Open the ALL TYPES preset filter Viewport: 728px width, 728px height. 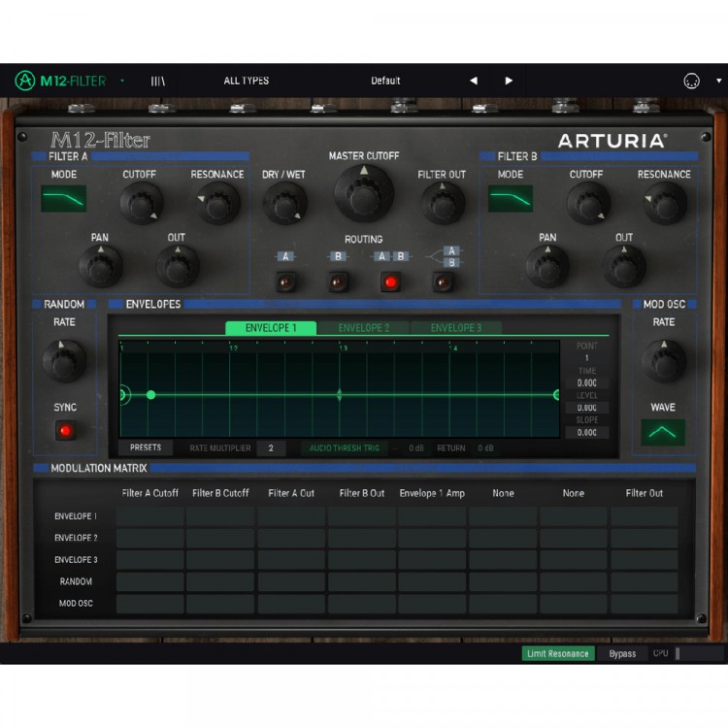247,81
